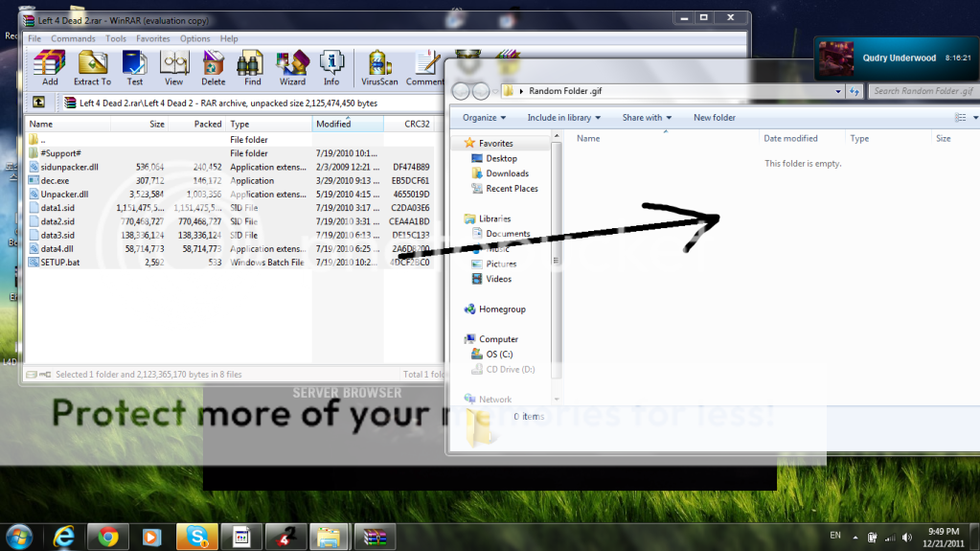Select Pictures library in navigation pane

click(501, 264)
